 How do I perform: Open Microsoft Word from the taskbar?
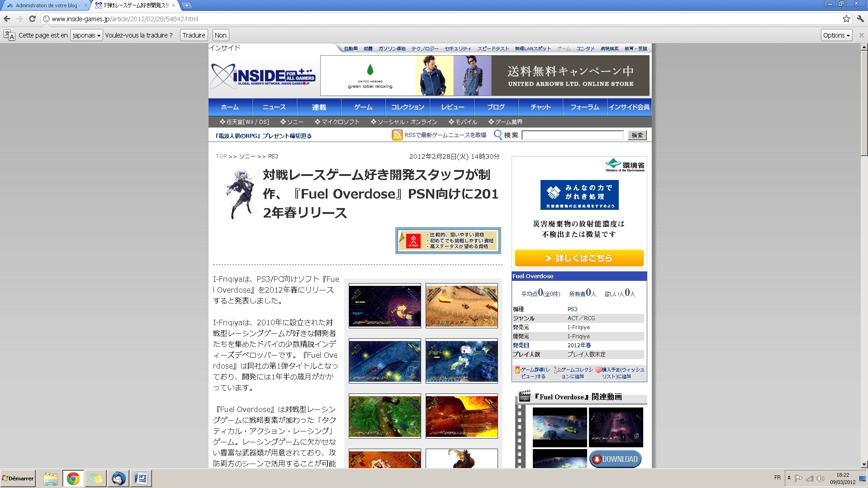click(x=141, y=478)
